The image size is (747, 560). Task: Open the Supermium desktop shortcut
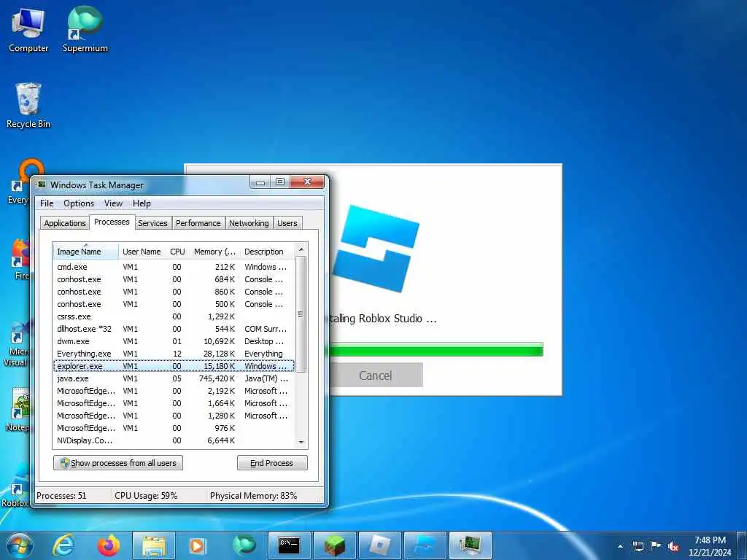pyautogui.click(x=85, y=29)
